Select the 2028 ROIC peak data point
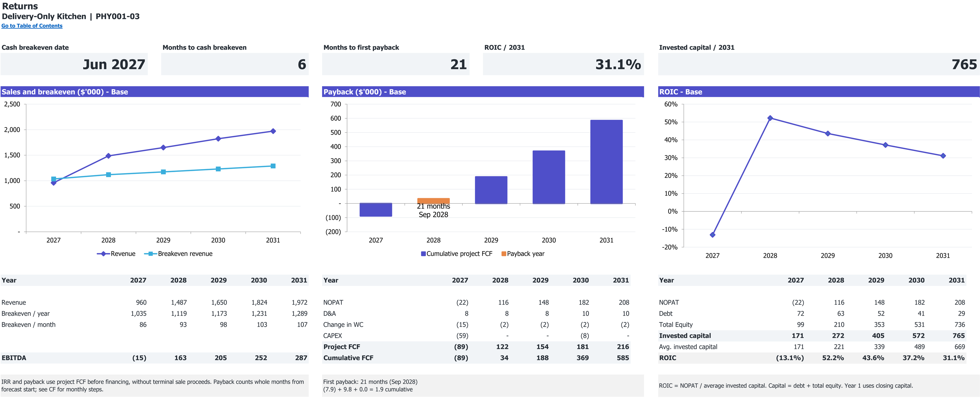980x408 pixels. (x=770, y=118)
